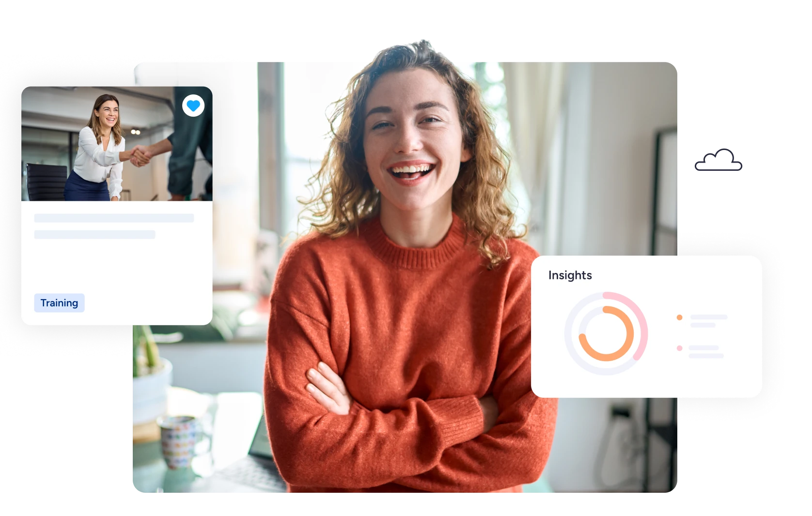Viewport: 812px width, 516px height.
Task: Click the blue heart favorite icon
Action: (193, 106)
